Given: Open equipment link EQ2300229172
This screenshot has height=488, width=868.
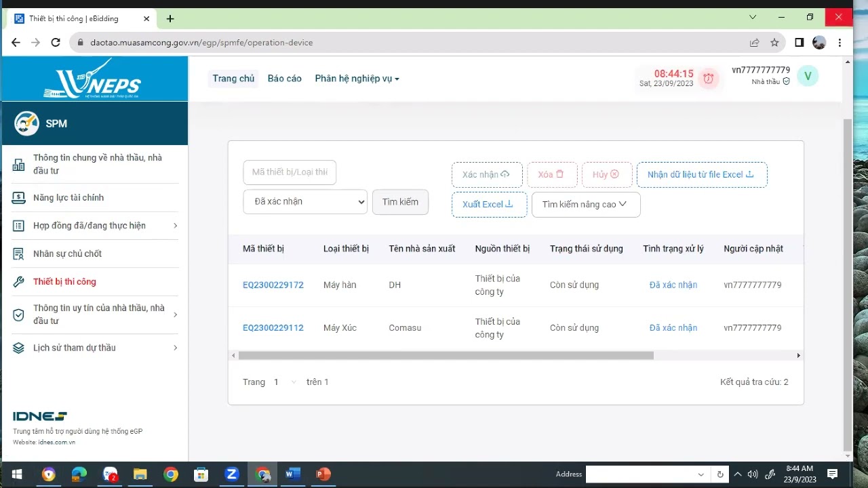Looking at the screenshot, I should pyautogui.click(x=273, y=285).
